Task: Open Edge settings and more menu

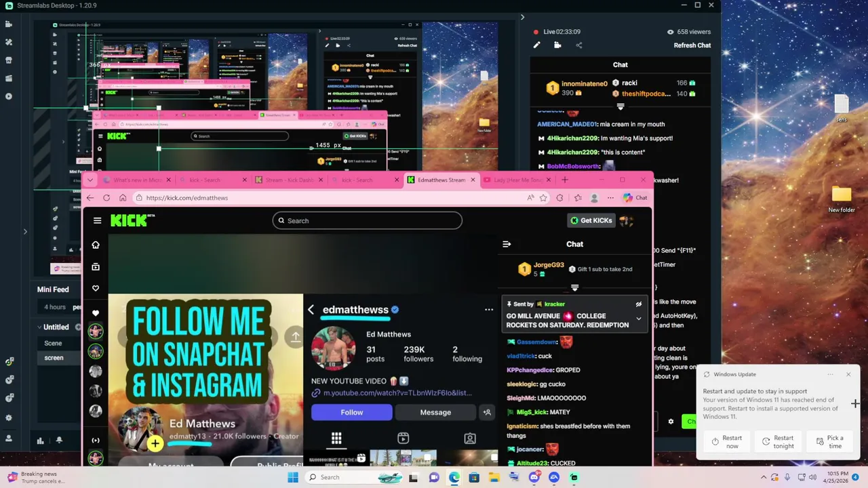Action: pos(610,198)
